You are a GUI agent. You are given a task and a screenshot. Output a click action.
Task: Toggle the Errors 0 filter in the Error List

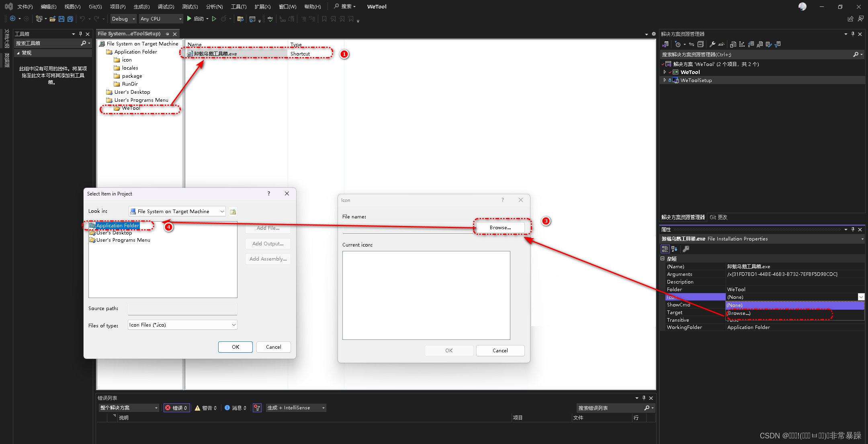click(x=176, y=408)
